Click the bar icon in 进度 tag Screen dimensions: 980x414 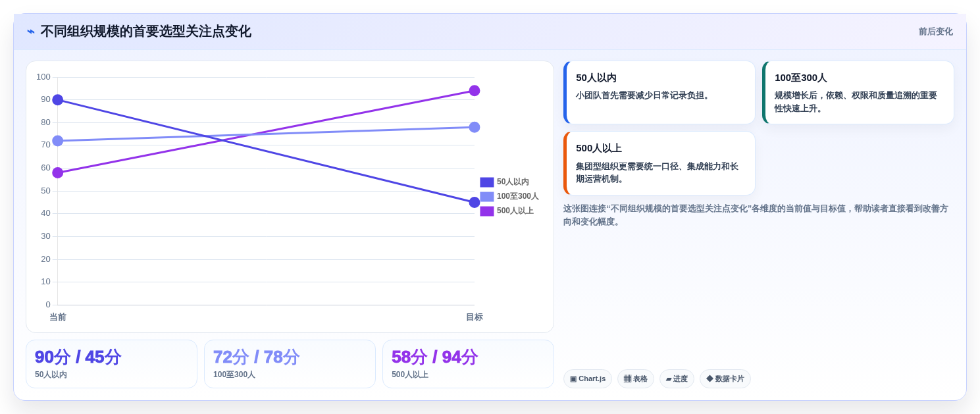[x=669, y=379]
